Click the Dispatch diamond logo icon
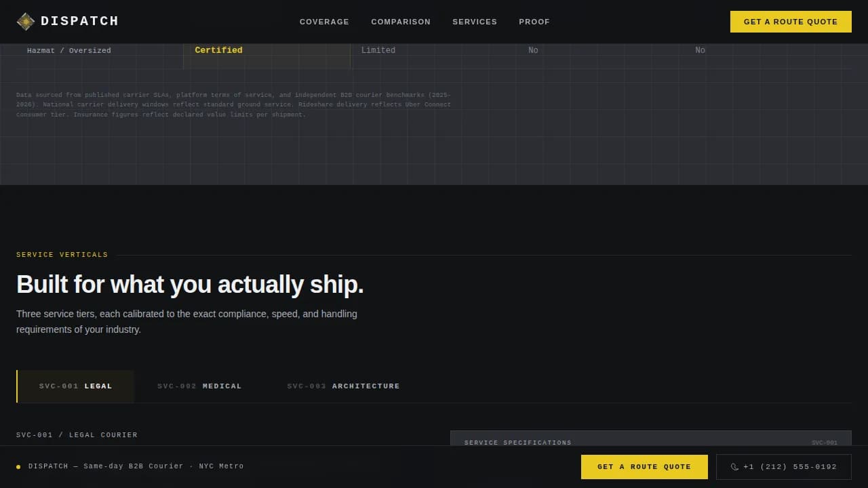 25,22
